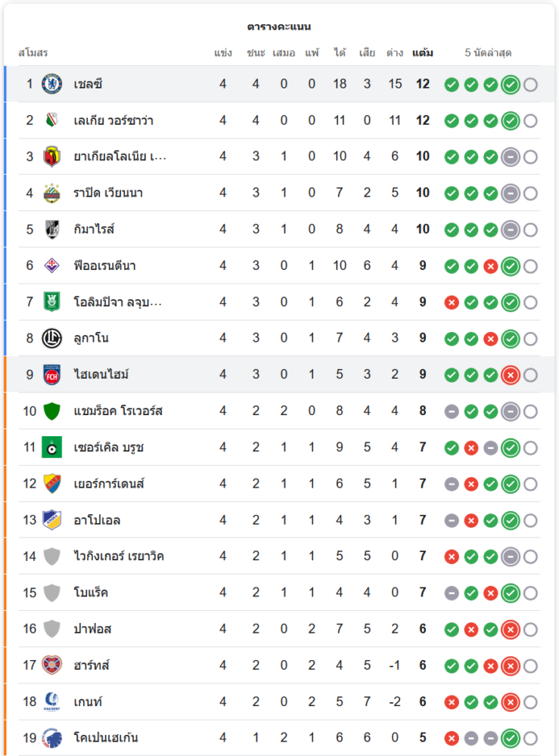Screen dimensions: 559x756
Task: Click Chelsea's latest win result circle
Action: click(x=511, y=85)
